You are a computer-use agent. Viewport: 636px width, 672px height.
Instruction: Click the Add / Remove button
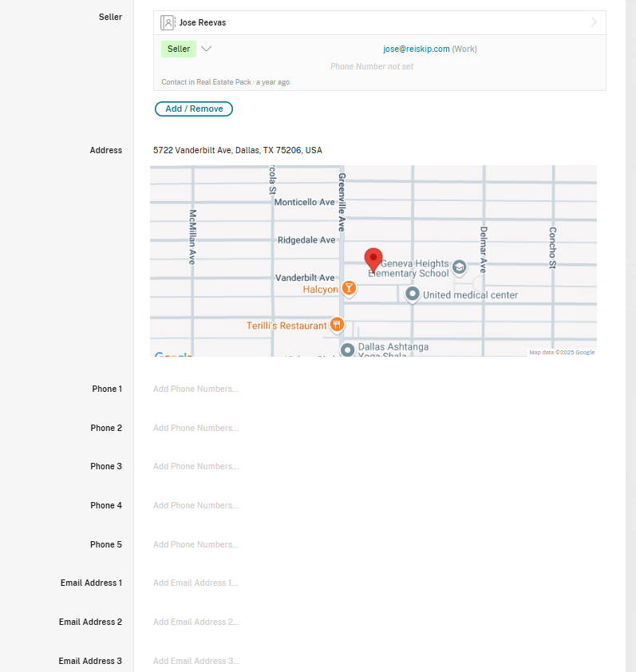(194, 109)
